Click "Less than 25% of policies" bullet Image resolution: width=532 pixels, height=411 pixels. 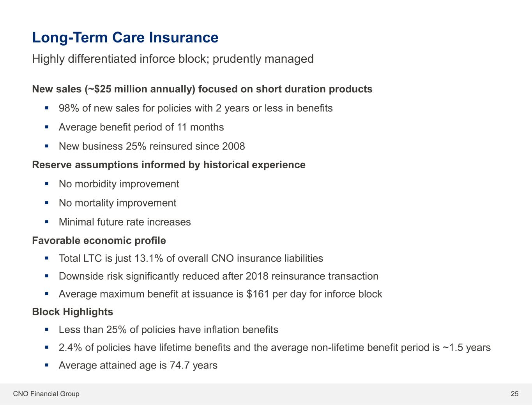point(168,330)
